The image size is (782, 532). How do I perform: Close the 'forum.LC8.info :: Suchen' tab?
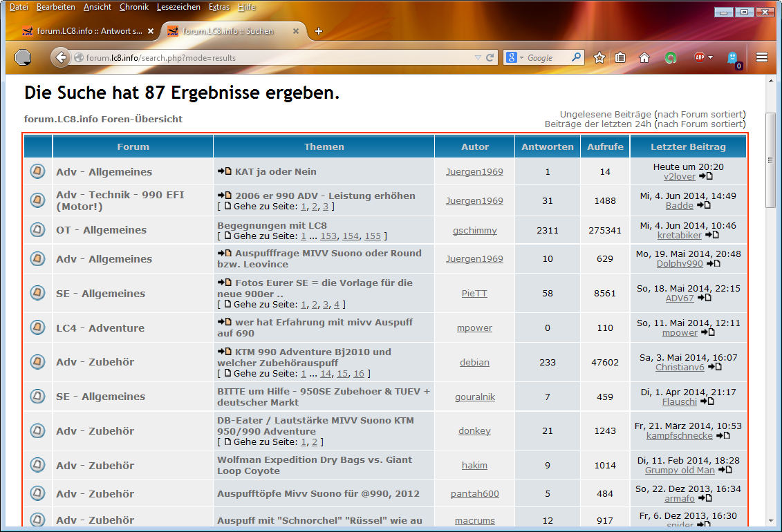pos(297,31)
